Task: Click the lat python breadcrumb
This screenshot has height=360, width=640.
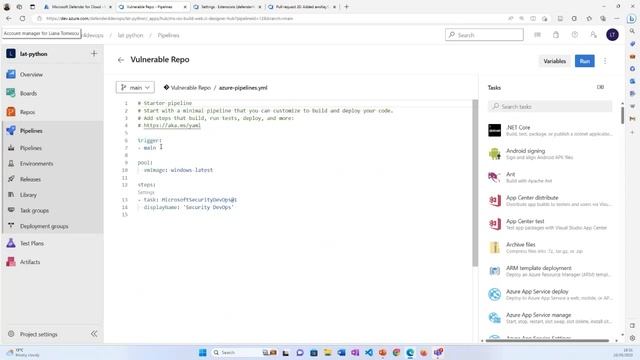Action: tap(130, 36)
